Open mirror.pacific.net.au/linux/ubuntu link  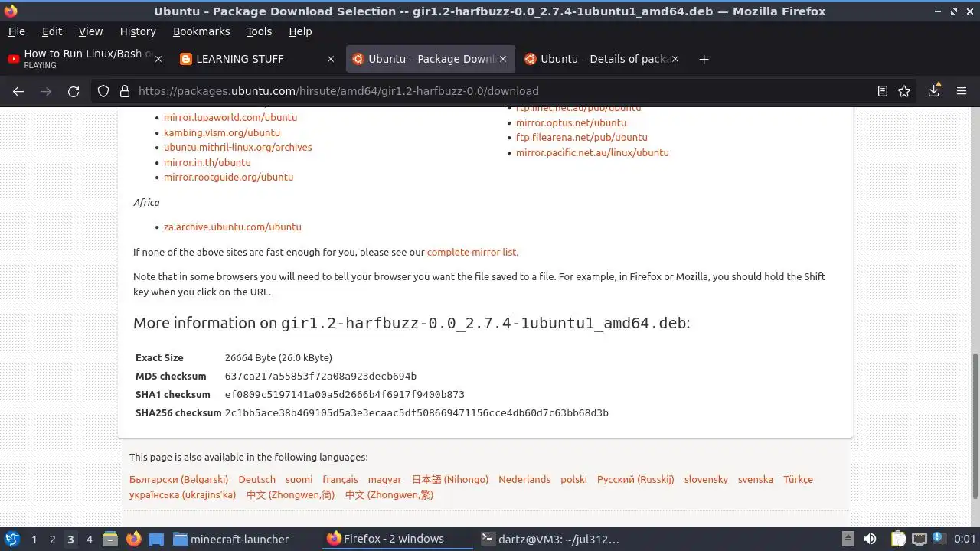(x=593, y=152)
